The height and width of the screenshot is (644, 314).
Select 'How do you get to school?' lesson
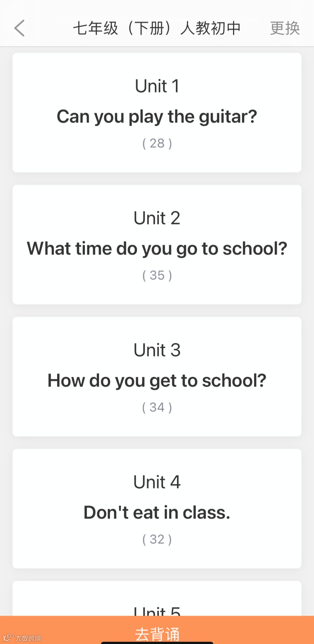(x=157, y=381)
